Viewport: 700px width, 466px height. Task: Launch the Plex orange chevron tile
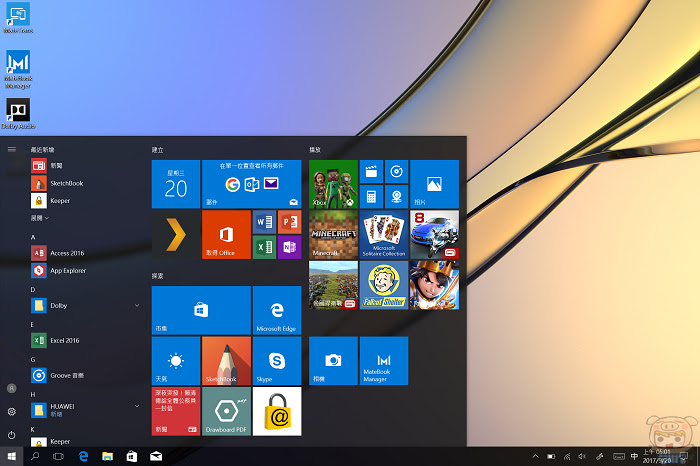coord(176,235)
